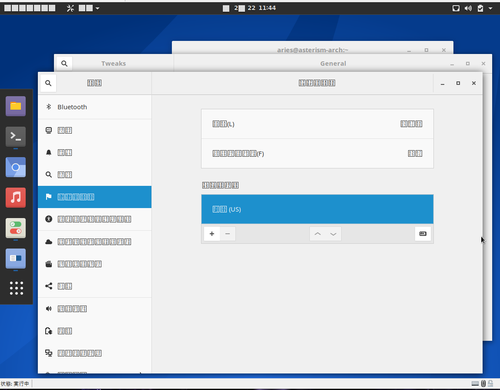Select the sidebar list row with magnifier icon
This screenshot has height=390, width=500.
(x=95, y=175)
